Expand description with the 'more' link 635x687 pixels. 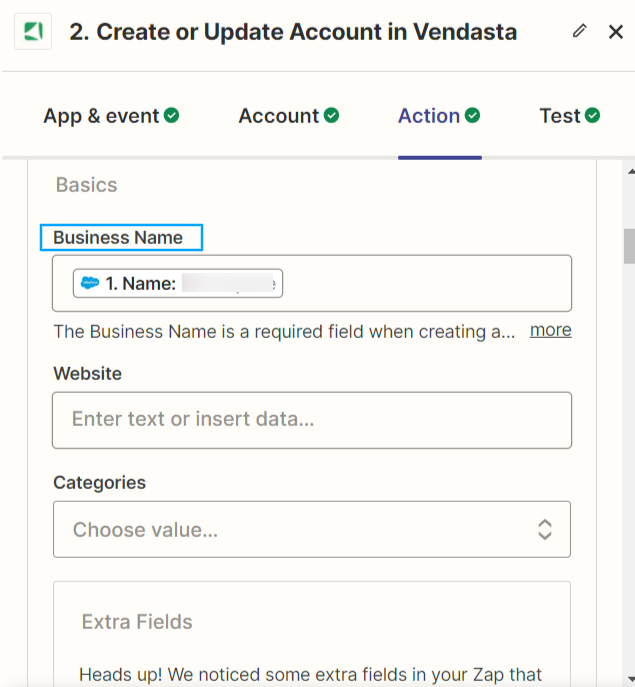(550, 330)
